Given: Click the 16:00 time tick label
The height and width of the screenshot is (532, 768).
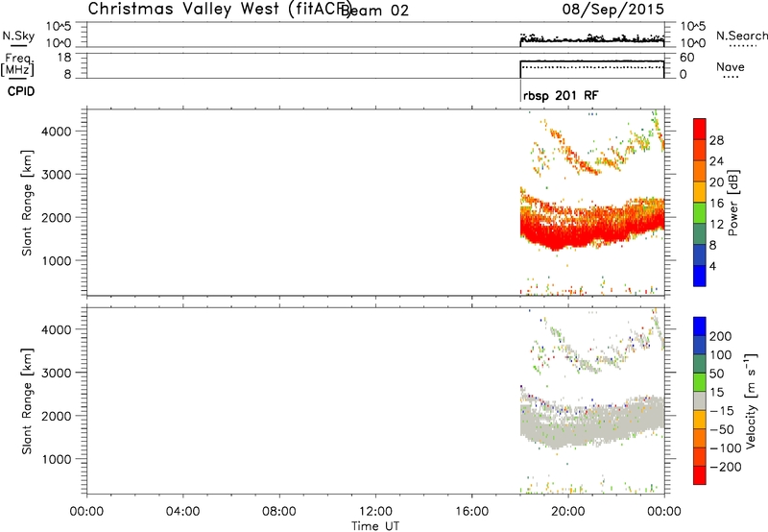Looking at the screenshot, I should [x=471, y=512].
